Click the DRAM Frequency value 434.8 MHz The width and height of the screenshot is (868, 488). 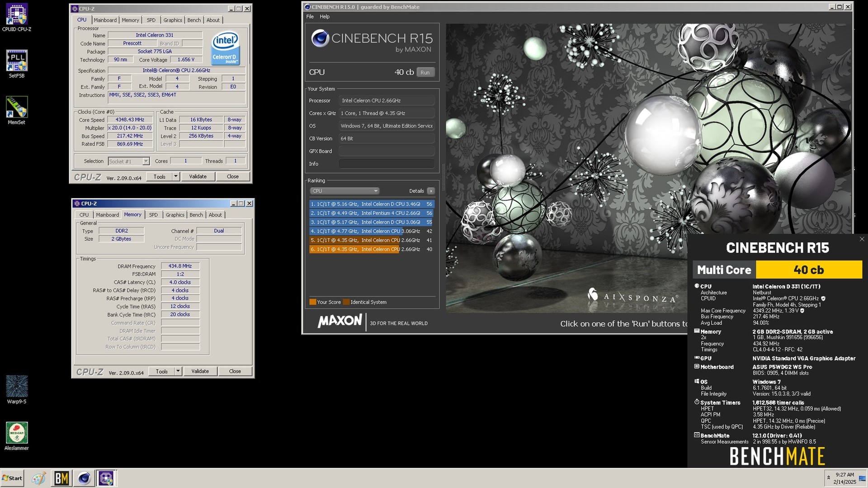(180, 266)
